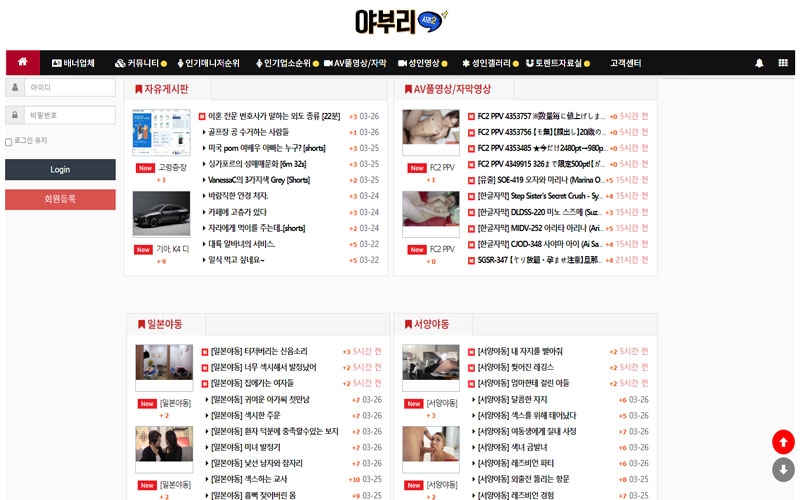This screenshot has width=800, height=500.
Task: Open the hamburger menu icon at top right
Action: point(782,63)
